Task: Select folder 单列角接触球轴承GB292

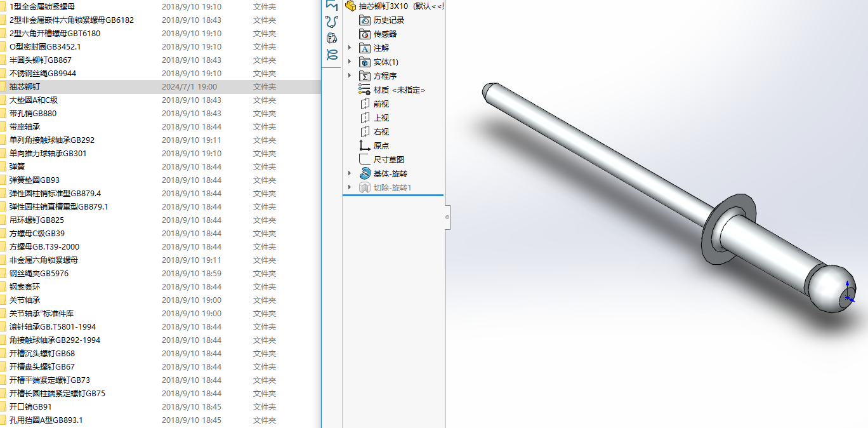Action: 52,140
